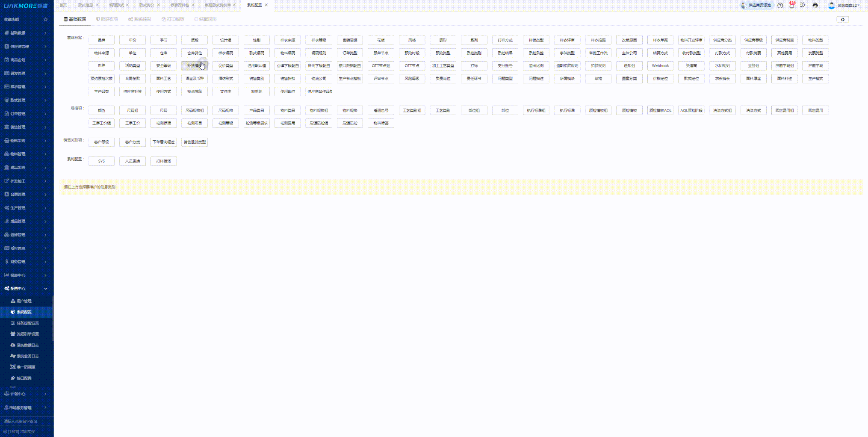This screenshot has width=868, height=437.
Task: Click the Webhook button
Action: (x=660, y=66)
